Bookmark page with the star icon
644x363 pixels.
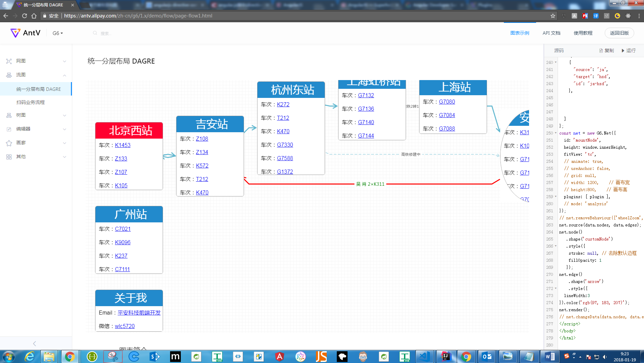(553, 16)
